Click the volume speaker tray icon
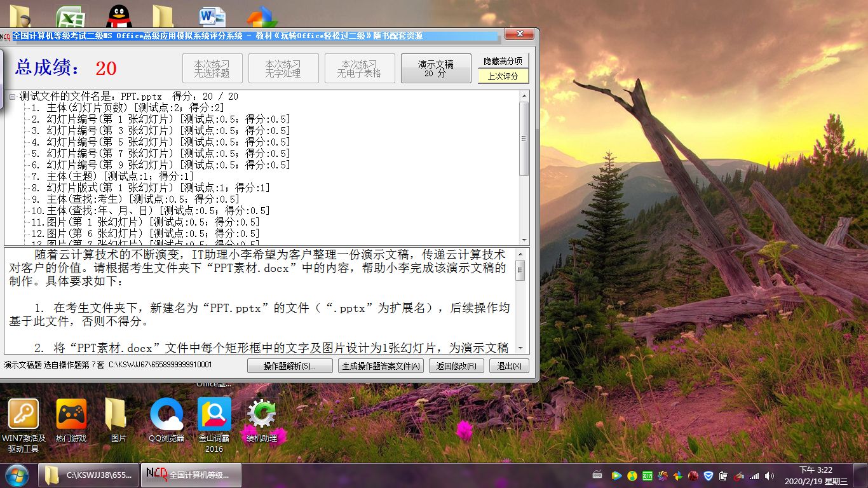868x488 pixels. (x=770, y=475)
